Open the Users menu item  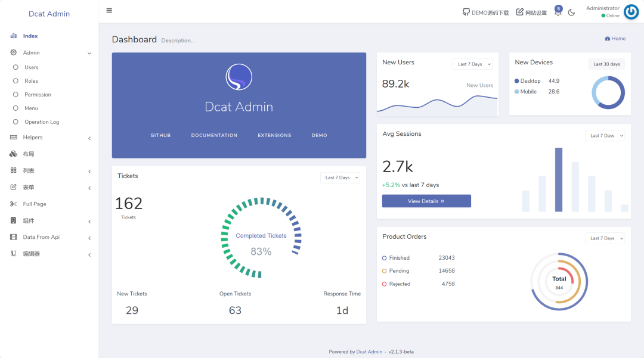pos(49,67)
